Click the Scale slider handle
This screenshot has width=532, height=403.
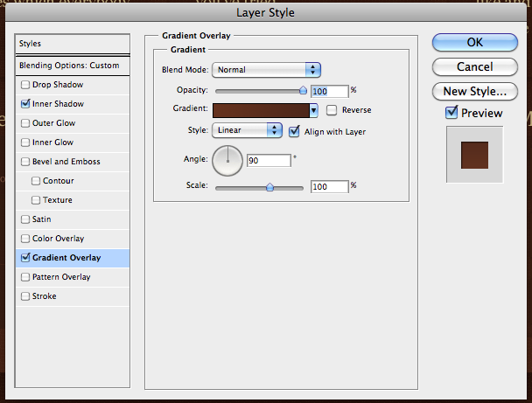pos(269,187)
